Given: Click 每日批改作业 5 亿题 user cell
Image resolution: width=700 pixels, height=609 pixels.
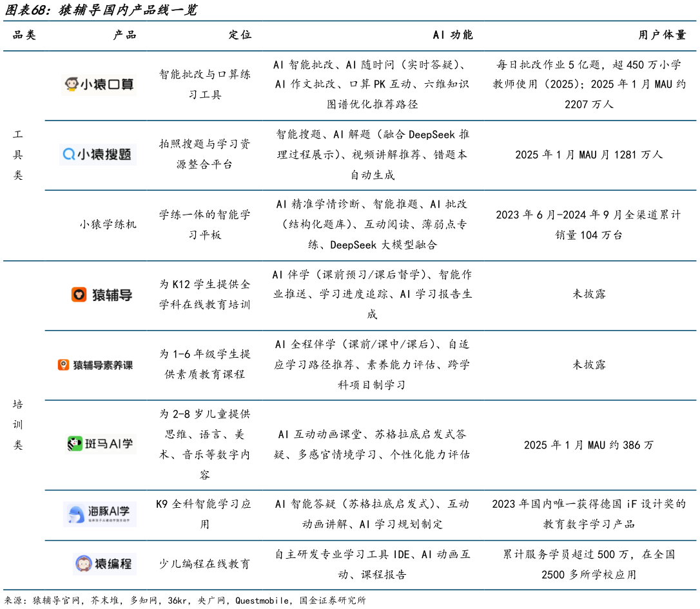Looking at the screenshot, I should point(589,84).
